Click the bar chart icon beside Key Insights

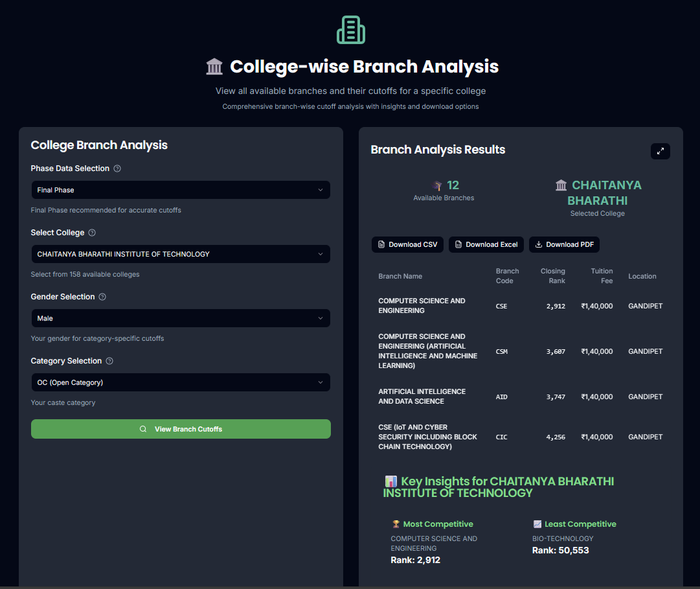tap(389, 481)
